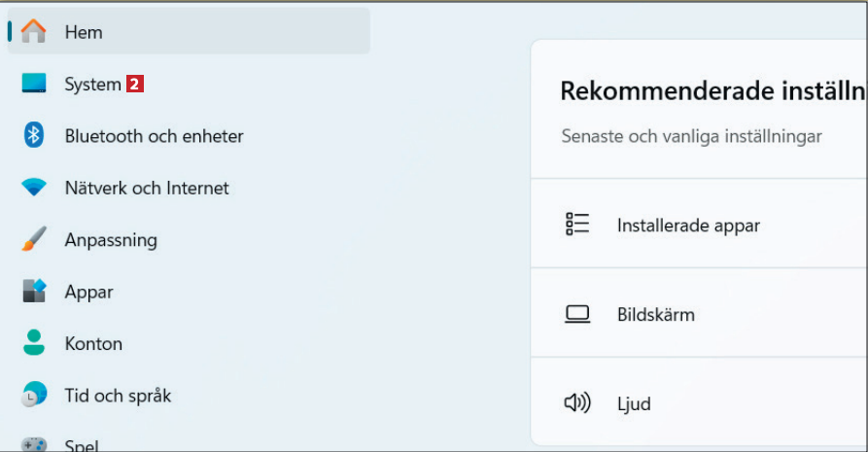Click the paintbrush Anpassning icon
This screenshot has height=452, width=868.
(x=34, y=239)
